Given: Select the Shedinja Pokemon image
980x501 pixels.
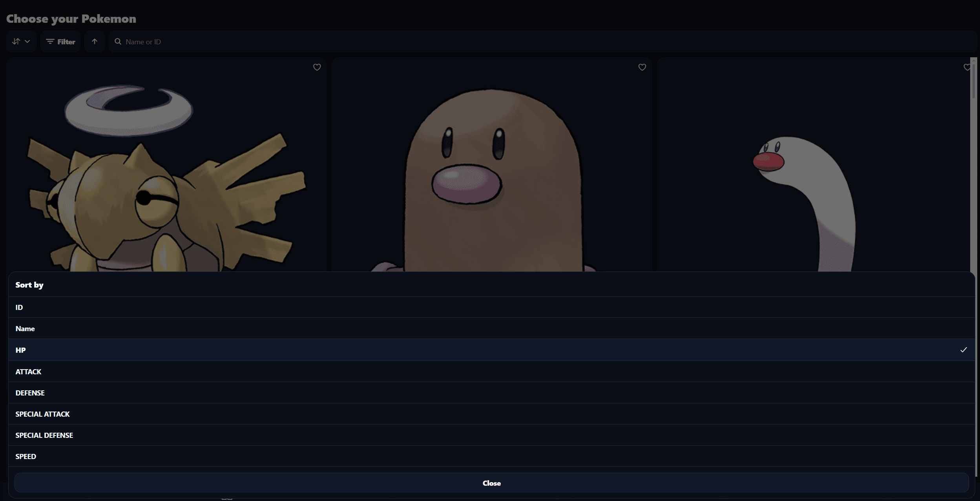Looking at the screenshot, I should click(166, 177).
